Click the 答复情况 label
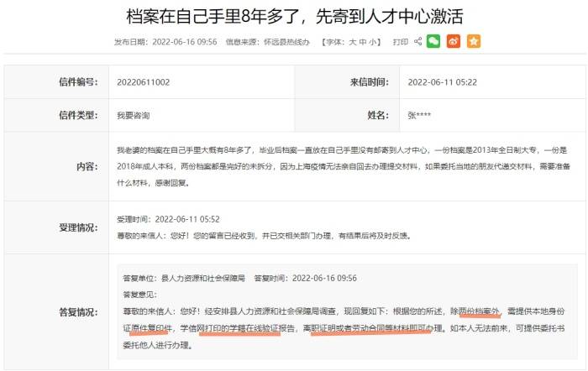 coord(78,311)
